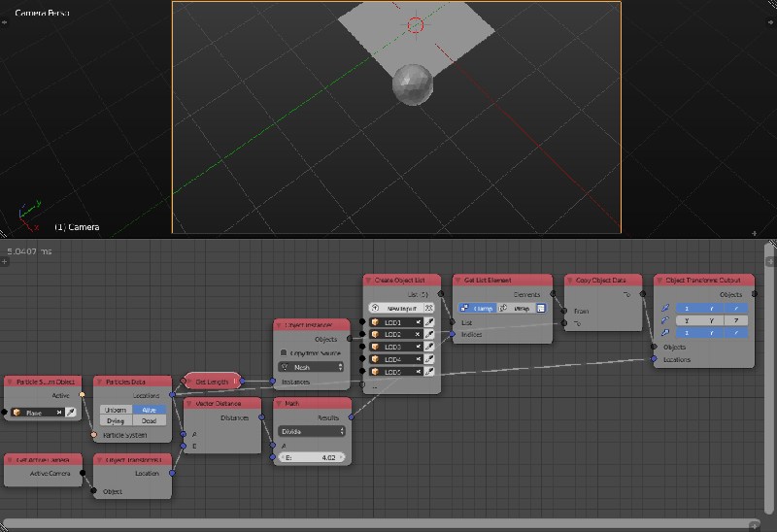Click the Locations input socket on Object Transforms Output
Screen dimensions: 777x532
click(654, 359)
